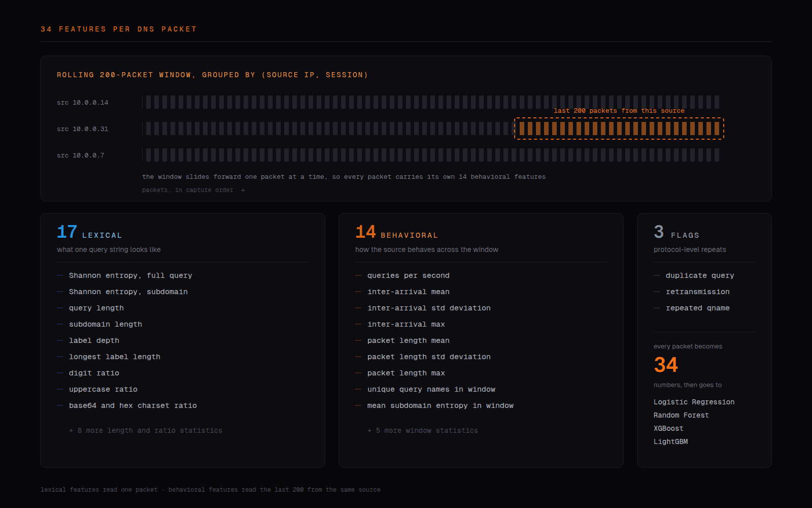Select the "LightGBM" model name
Viewport: 812px width, 508px height.
pyautogui.click(x=670, y=441)
